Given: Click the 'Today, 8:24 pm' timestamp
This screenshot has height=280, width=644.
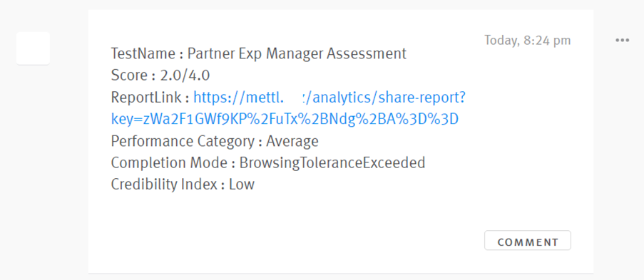Looking at the screenshot, I should [x=527, y=40].
